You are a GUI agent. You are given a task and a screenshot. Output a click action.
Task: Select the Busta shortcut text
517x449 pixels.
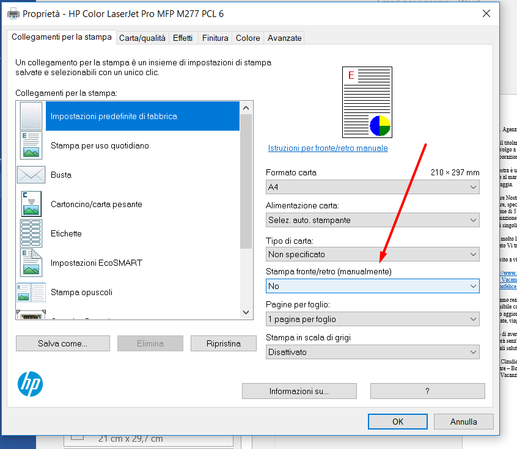61,175
